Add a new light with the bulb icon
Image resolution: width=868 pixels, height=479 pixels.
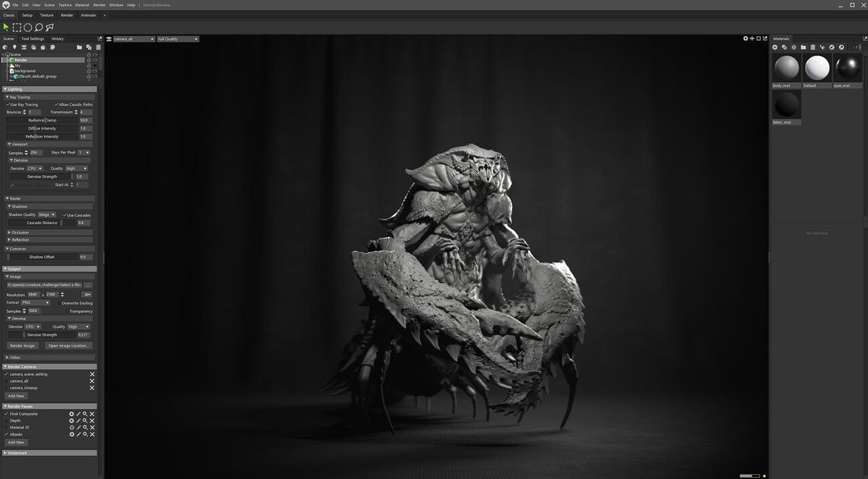point(15,47)
